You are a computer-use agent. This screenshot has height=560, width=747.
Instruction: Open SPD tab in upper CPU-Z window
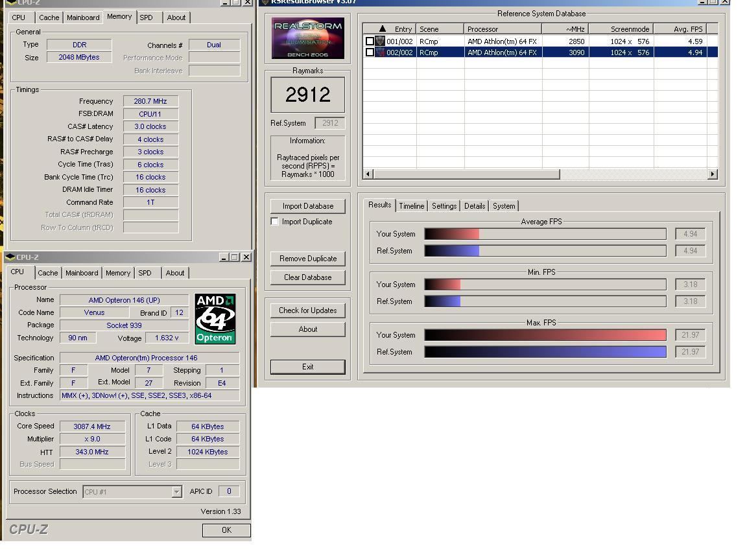point(147,17)
